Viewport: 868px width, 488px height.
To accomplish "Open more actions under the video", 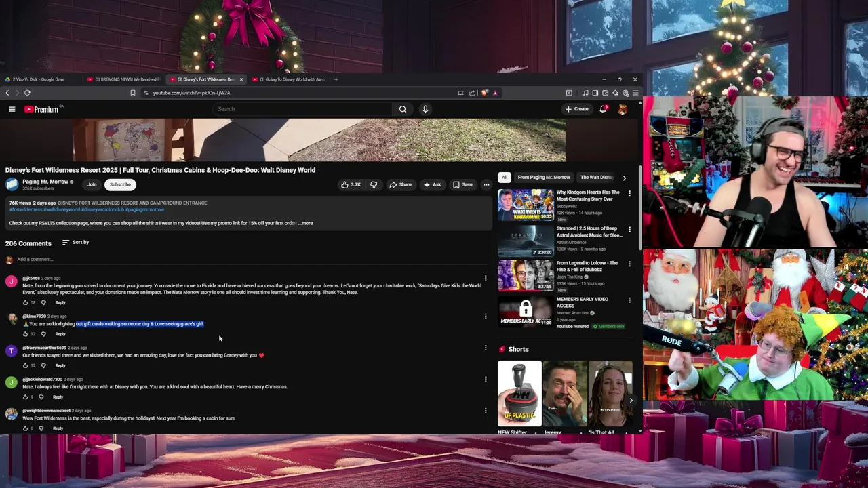I will click(x=486, y=184).
